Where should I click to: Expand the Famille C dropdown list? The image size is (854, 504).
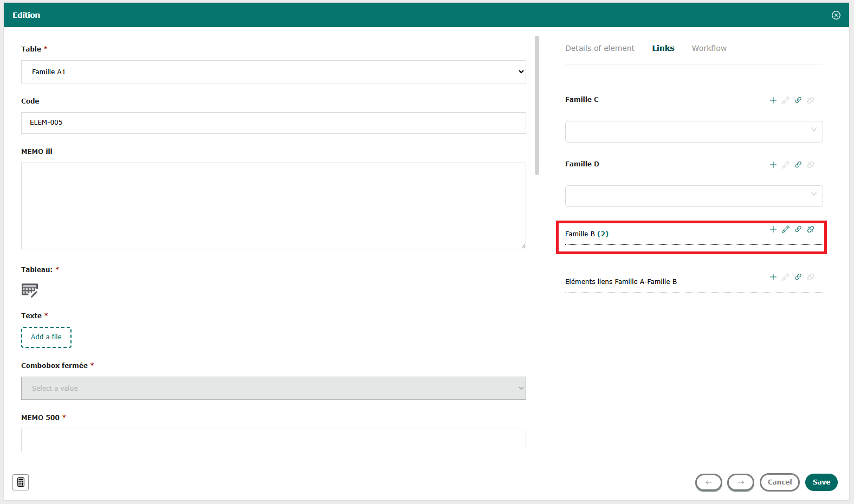(694, 132)
